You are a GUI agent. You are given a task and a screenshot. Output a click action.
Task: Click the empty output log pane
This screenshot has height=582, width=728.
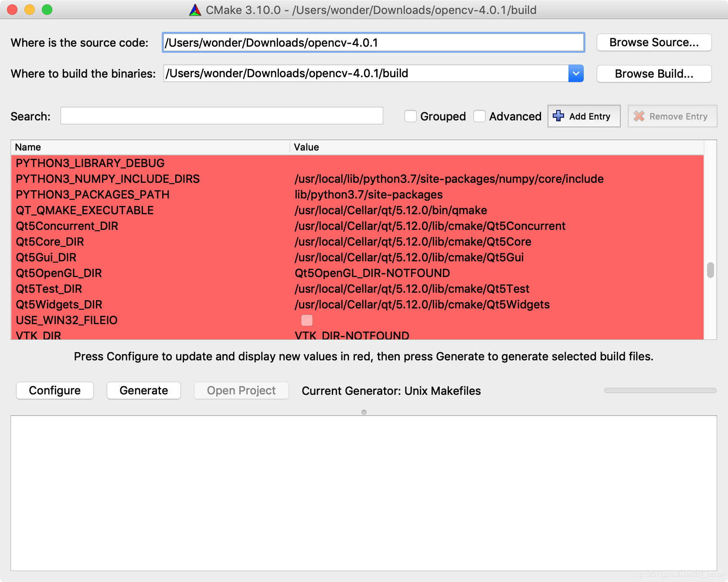[364, 493]
